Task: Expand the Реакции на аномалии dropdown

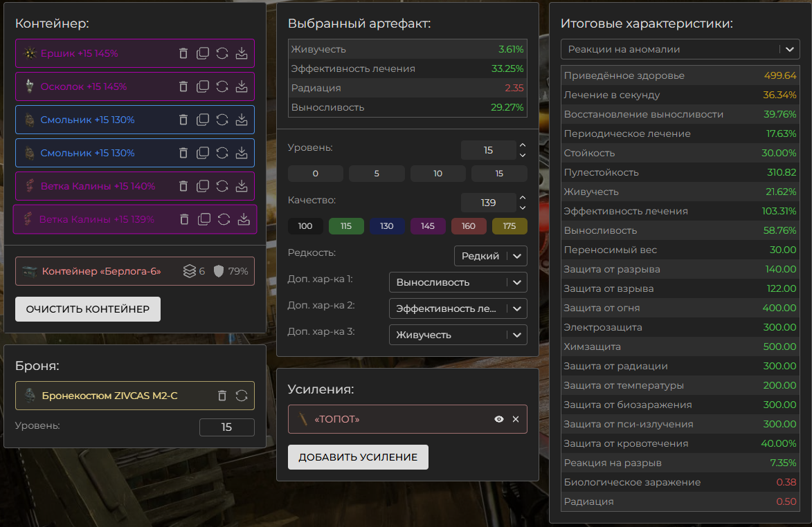Action: coord(680,50)
